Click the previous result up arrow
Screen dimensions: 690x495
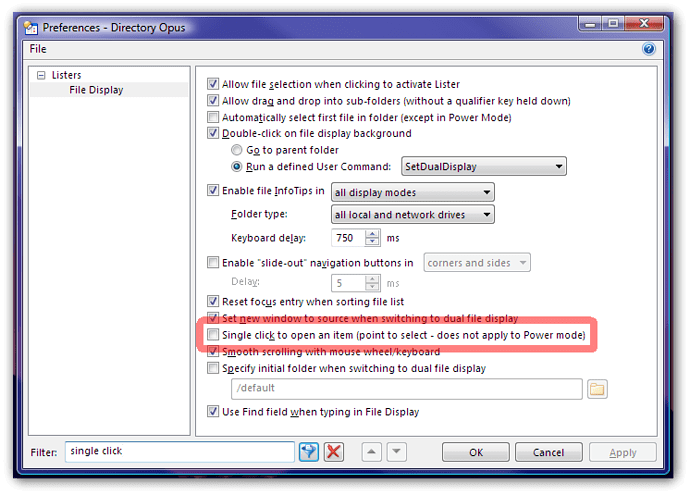[x=371, y=452]
